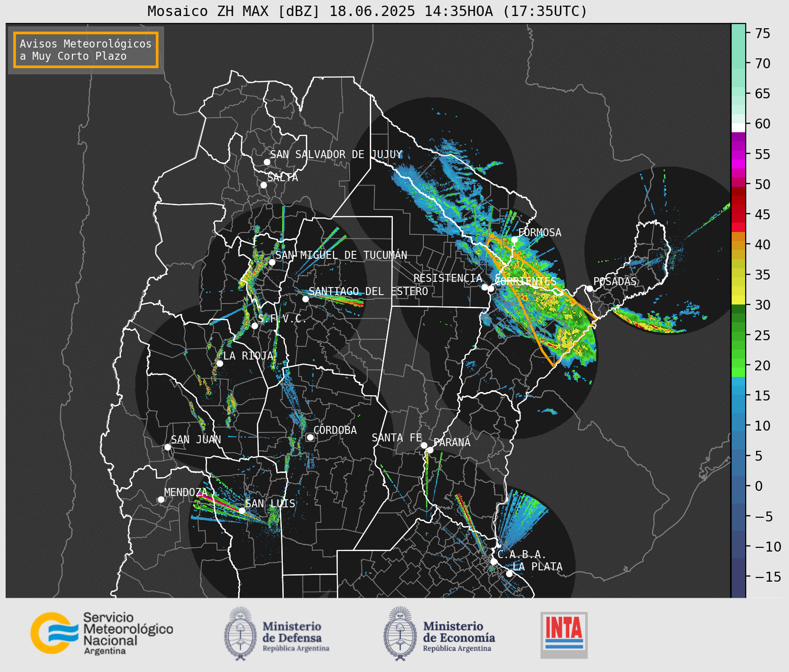
Task: Click the Servicio Meteorológico Nacional logo
Action: pyautogui.click(x=102, y=633)
